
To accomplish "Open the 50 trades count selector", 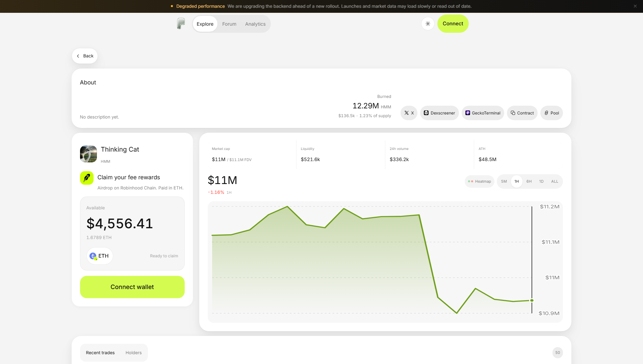I will (558, 353).
